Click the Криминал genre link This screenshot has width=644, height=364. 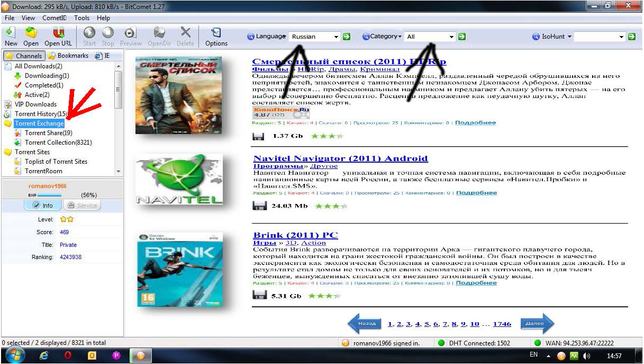pos(380,69)
